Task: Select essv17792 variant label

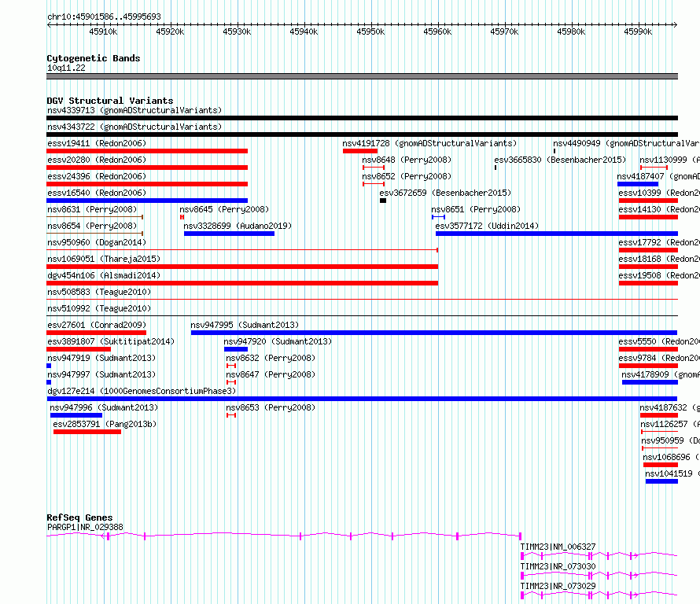Action: point(659,242)
